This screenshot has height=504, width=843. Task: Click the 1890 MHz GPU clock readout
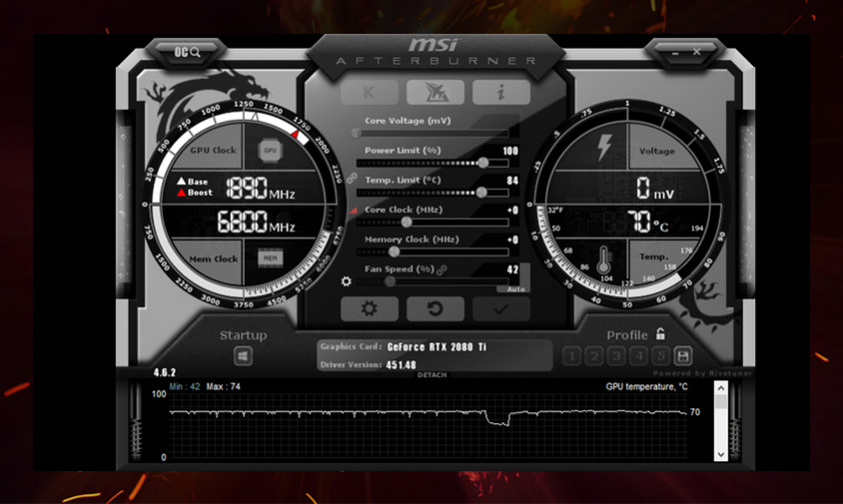click(261, 188)
